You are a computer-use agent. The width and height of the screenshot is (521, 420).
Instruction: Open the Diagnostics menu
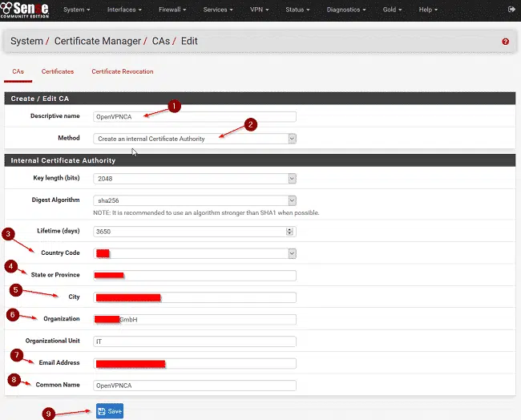point(346,10)
